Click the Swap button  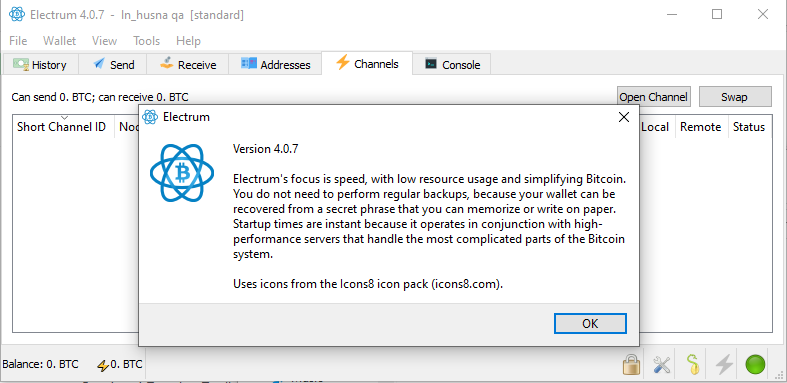click(735, 97)
